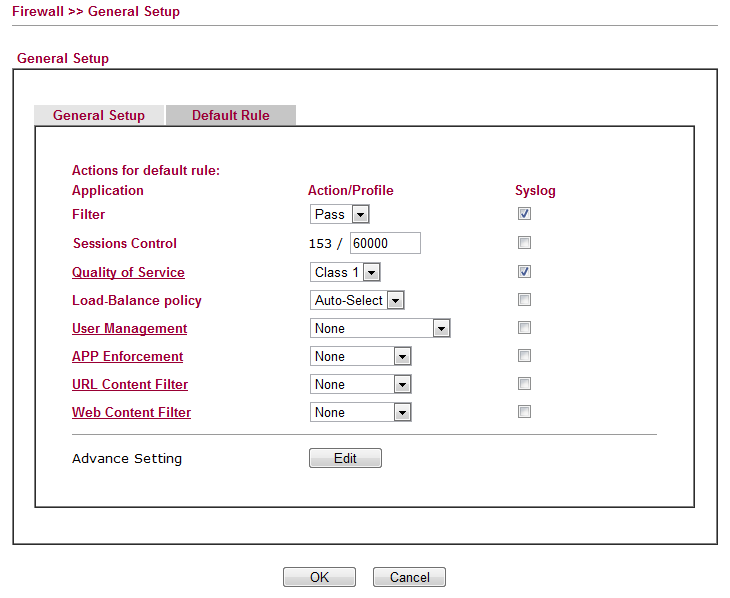Select the Default Rule tab

231,115
